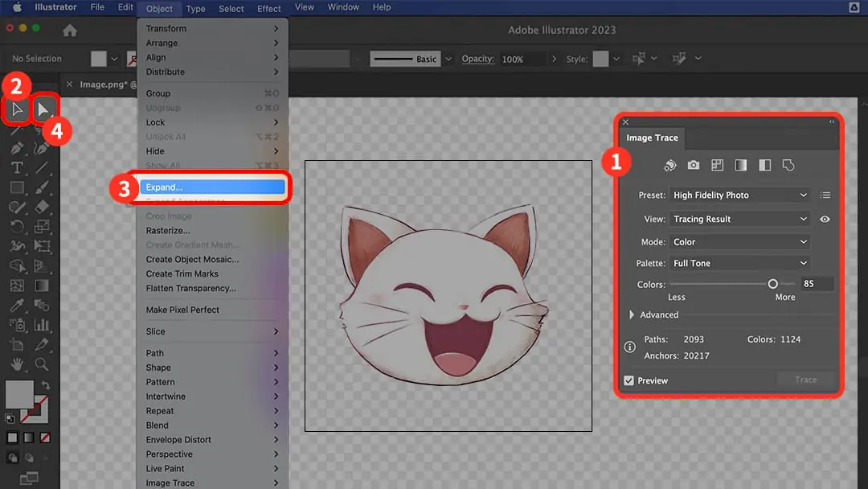Select the Gradient tool

coord(42,286)
